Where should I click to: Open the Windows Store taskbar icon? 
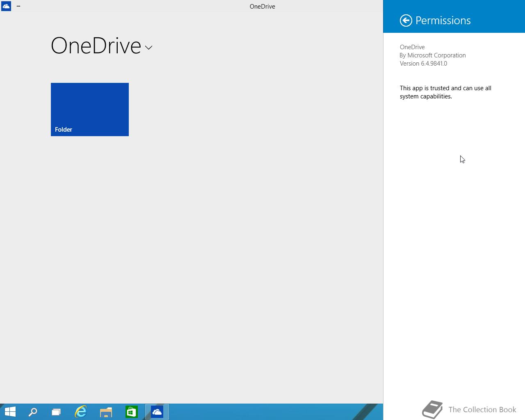pos(131,412)
